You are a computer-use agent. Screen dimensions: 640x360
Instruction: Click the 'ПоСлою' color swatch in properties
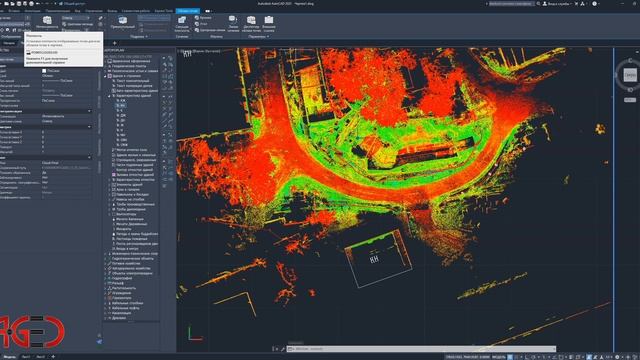pos(44,71)
